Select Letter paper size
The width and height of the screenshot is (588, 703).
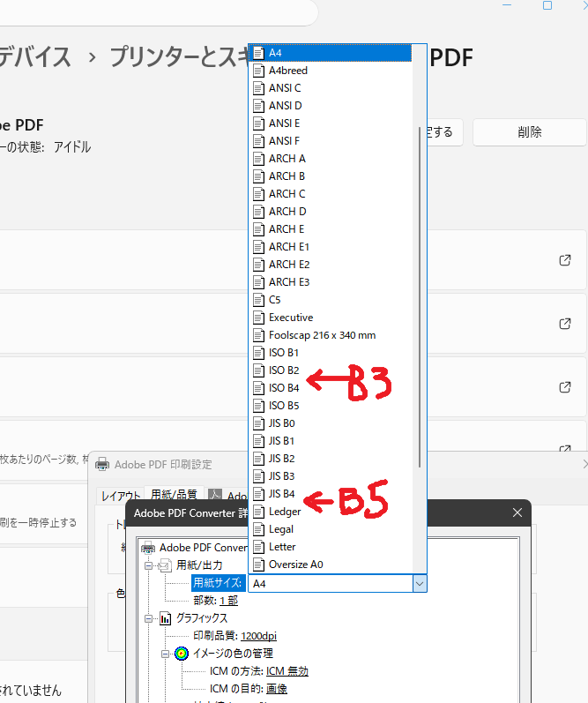331,547
